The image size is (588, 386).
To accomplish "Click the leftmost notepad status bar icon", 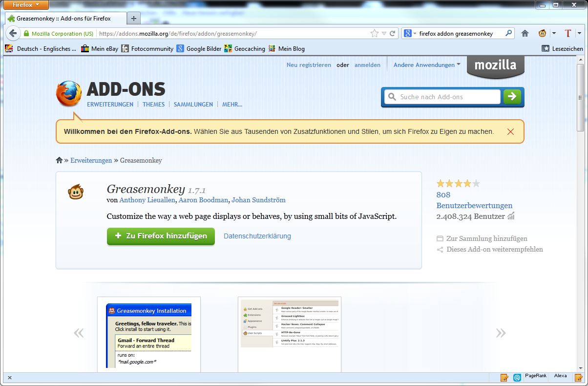I will click(504, 377).
